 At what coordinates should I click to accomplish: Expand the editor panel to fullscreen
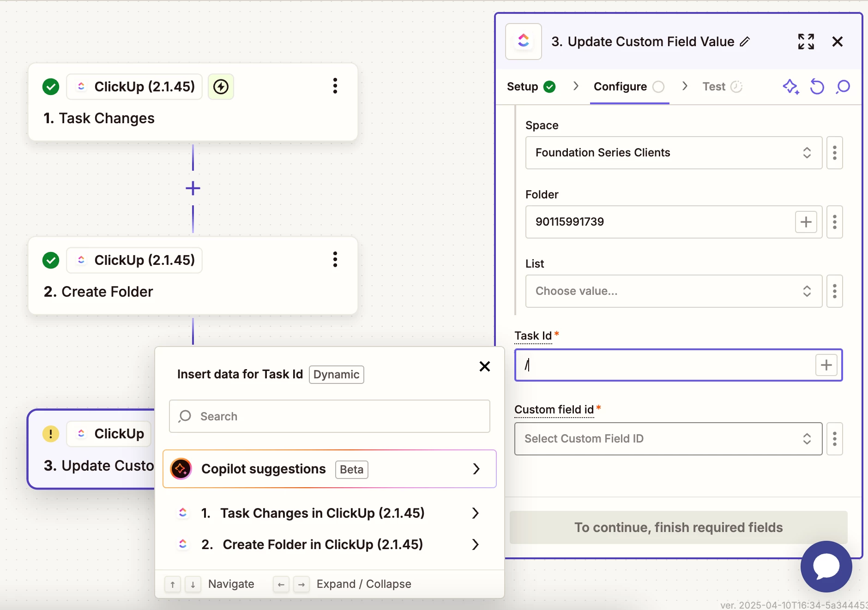(806, 42)
